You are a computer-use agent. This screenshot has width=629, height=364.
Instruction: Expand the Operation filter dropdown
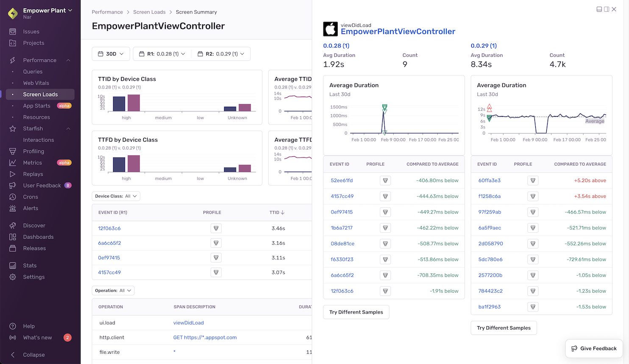point(113,291)
